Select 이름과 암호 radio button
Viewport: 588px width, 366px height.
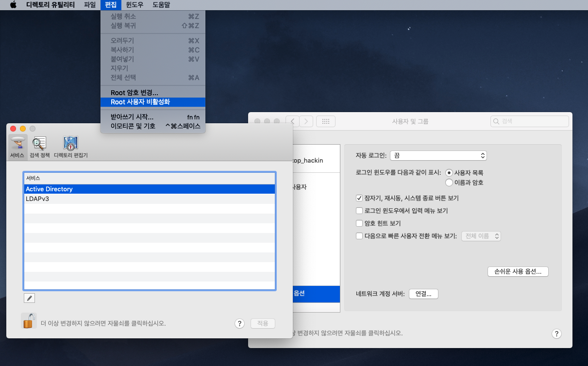click(449, 183)
